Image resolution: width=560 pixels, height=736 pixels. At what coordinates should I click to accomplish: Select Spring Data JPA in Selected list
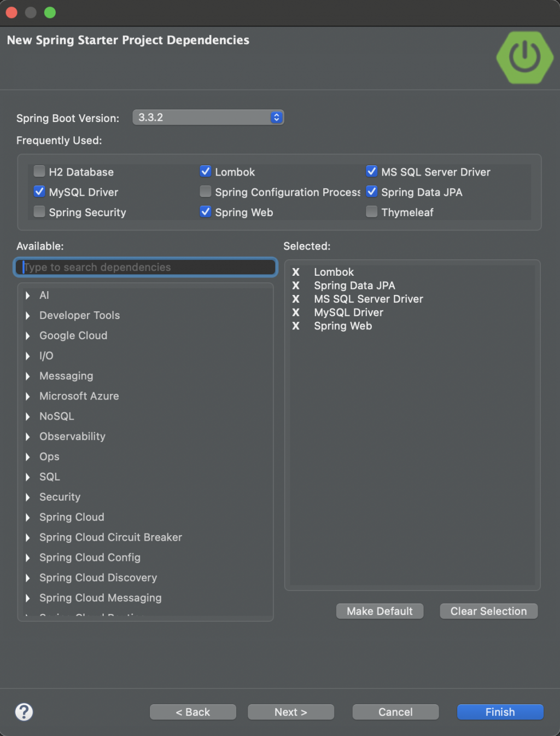[354, 286]
